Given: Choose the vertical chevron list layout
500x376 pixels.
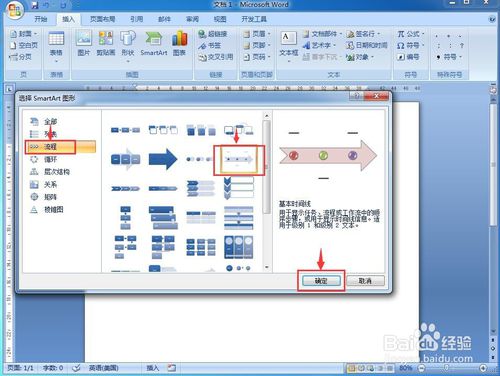Looking at the screenshot, I should point(239,188).
